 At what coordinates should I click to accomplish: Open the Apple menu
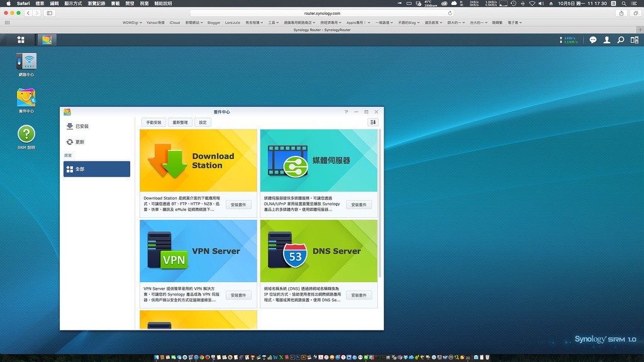tap(8, 3)
